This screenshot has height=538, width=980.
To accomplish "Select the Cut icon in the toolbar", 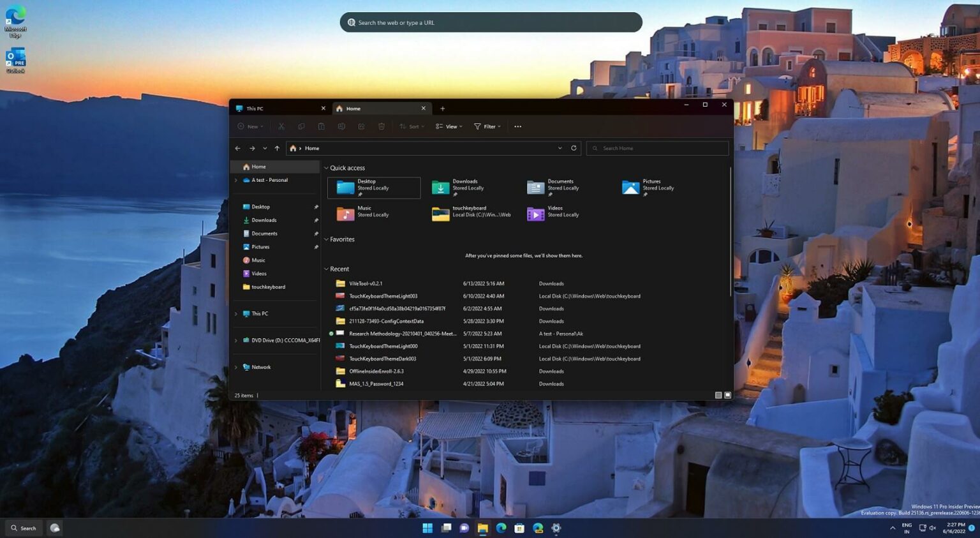I will coord(281,126).
